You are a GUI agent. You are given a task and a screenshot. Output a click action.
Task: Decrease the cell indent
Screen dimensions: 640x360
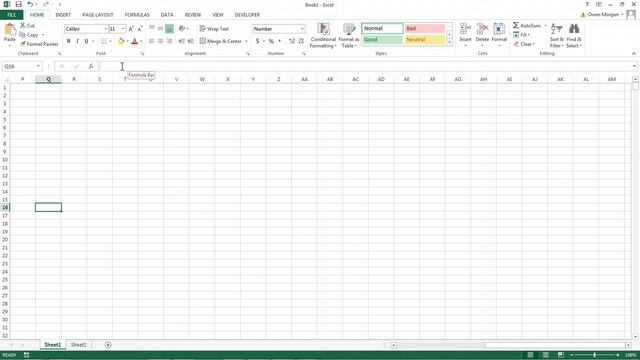pos(182,41)
